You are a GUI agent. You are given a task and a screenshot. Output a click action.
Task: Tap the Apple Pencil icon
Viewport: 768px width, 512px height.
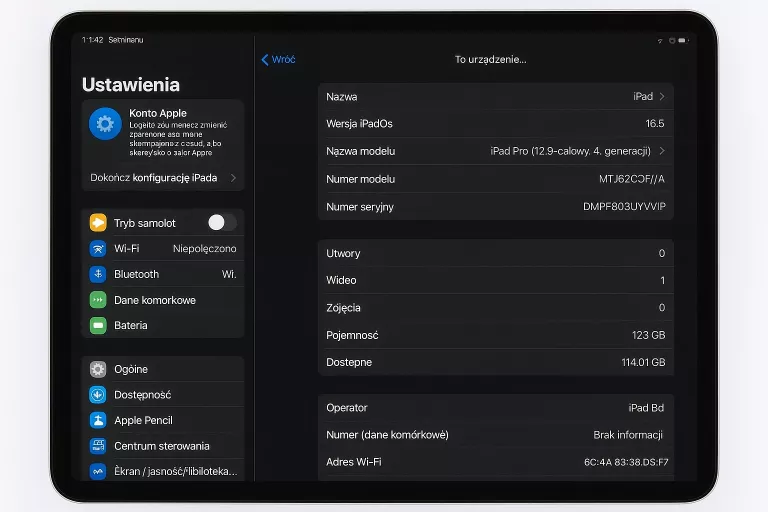pos(98,421)
